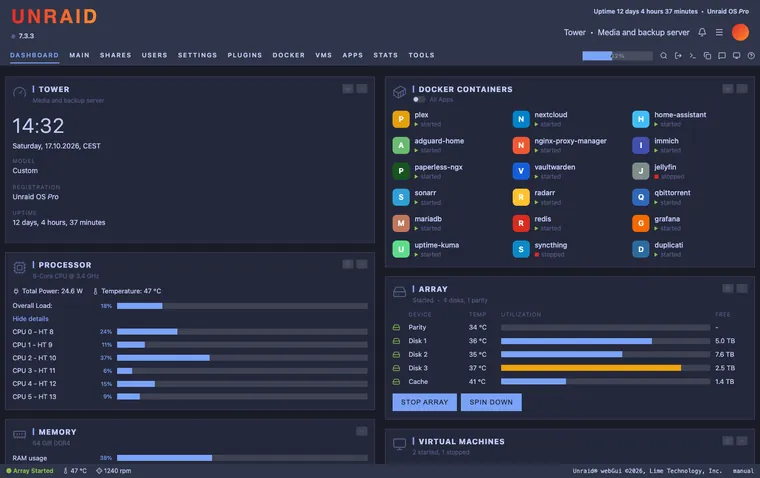Click the sonarr container icon

(x=401, y=197)
